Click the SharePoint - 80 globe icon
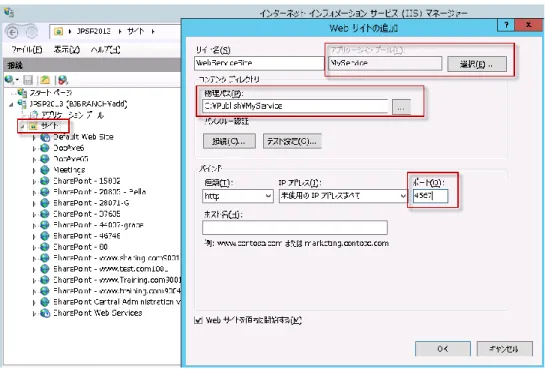The width and height of the screenshot is (545, 369). pos(45,247)
